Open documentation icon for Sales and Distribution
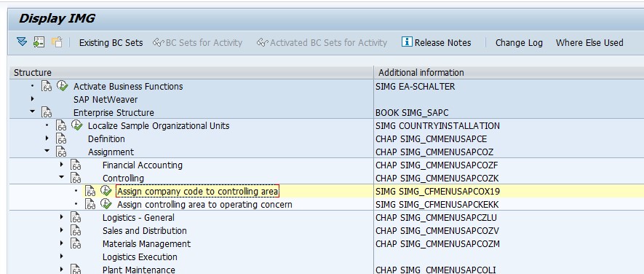The height and width of the screenshot is (274, 644). (76, 231)
